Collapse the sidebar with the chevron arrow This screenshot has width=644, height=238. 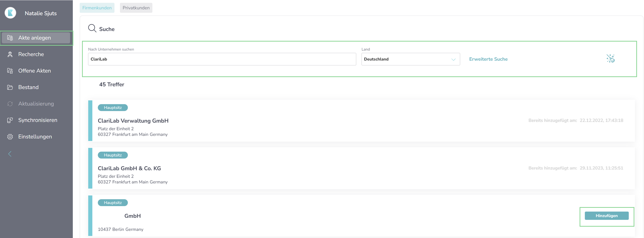[x=10, y=154]
